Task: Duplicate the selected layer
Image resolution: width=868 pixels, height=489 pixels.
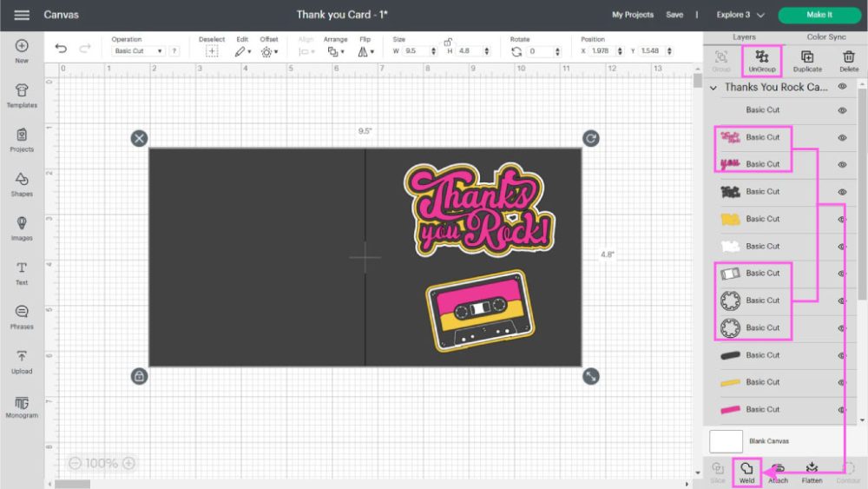Action: [x=807, y=61]
